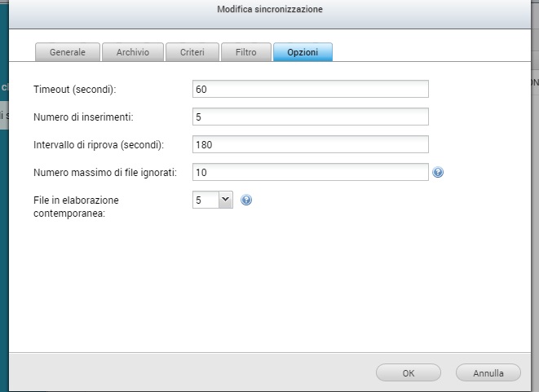Click the Intervallo di riprova label

99,144
